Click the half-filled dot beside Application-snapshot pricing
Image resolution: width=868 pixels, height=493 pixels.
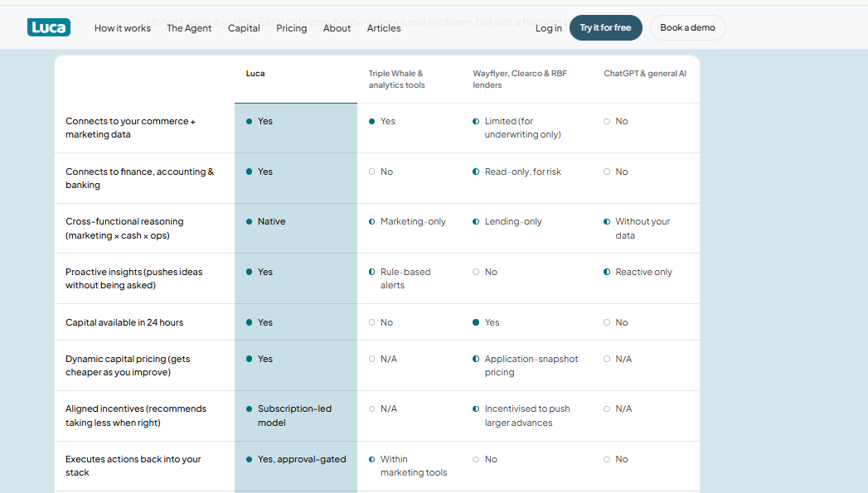click(476, 359)
